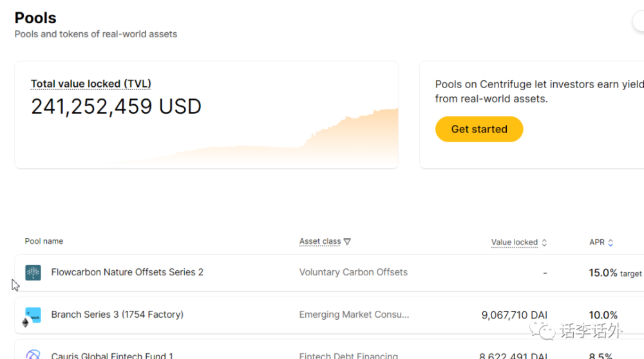Viewport: 644px width, 359px height.
Task: Open Cauris Global Fintech Fund 1 pool
Action: point(112,355)
